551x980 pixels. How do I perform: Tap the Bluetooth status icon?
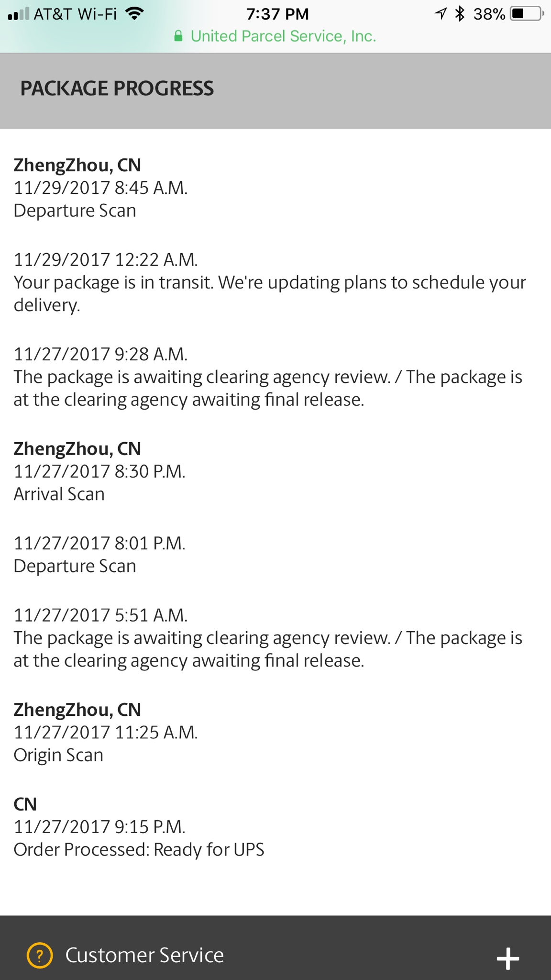(460, 13)
